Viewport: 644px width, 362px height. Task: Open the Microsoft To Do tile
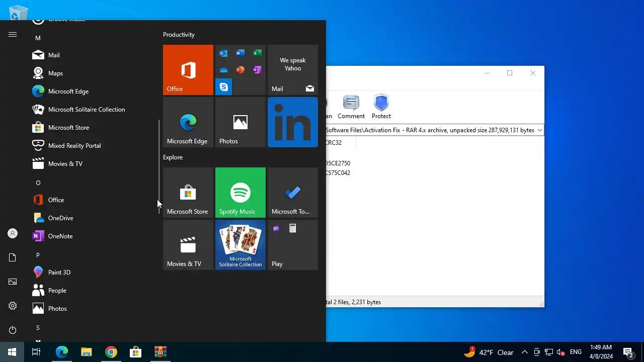pos(293,193)
